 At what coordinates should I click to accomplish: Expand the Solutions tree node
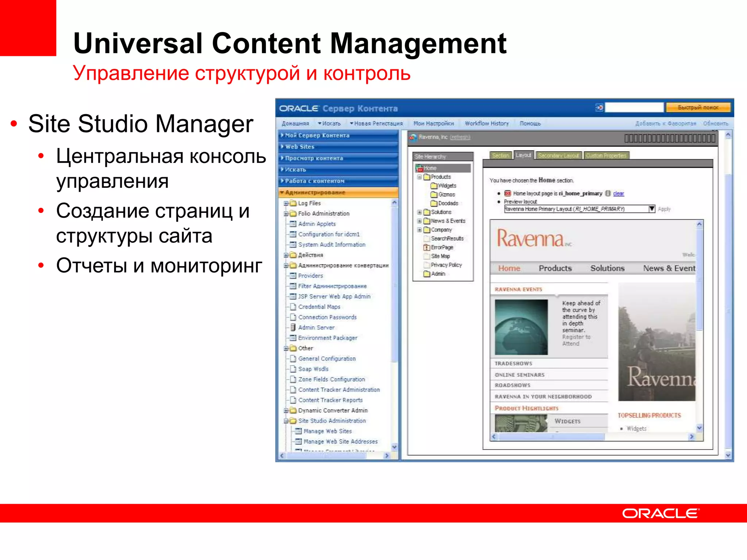click(x=419, y=212)
